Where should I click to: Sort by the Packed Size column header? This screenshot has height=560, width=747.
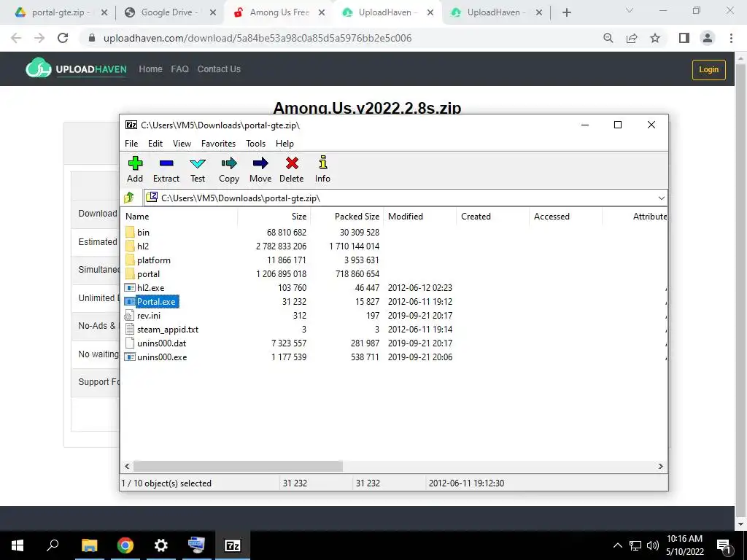tap(347, 216)
